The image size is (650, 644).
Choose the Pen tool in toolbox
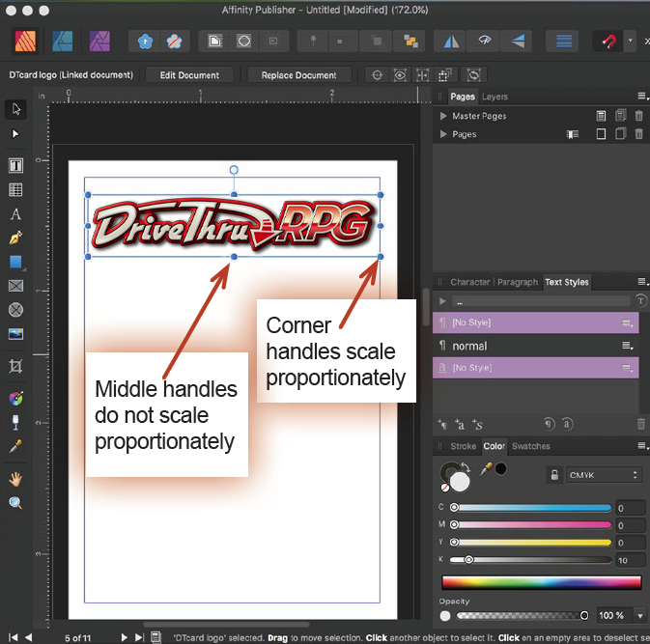coord(15,238)
